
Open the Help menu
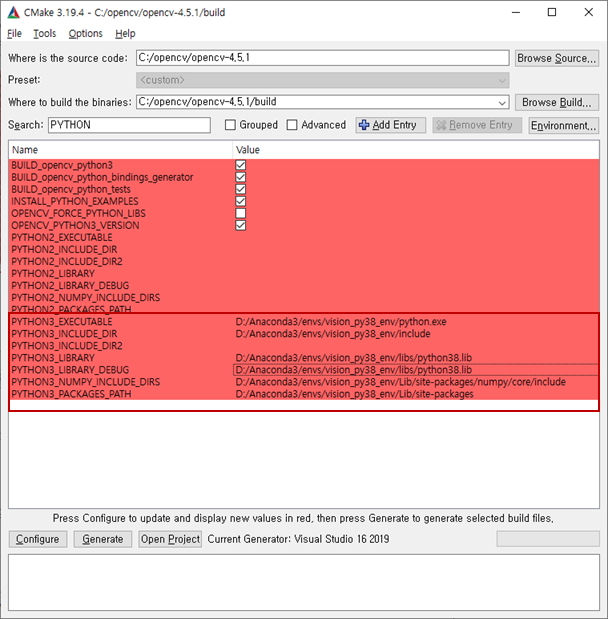click(125, 34)
